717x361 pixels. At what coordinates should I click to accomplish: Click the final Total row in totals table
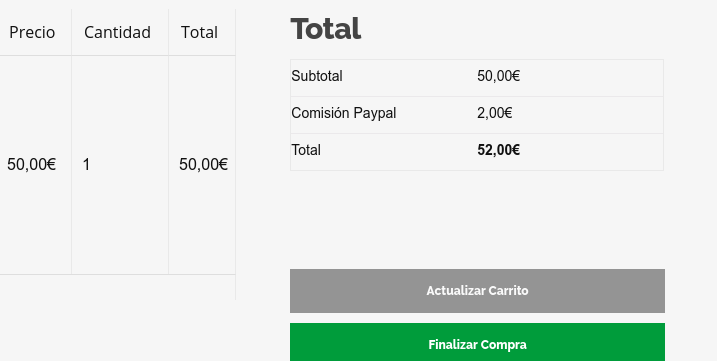click(477, 152)
